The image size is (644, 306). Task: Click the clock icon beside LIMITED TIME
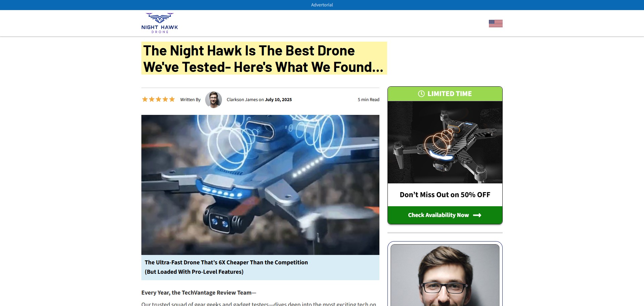tap(421, 94)
